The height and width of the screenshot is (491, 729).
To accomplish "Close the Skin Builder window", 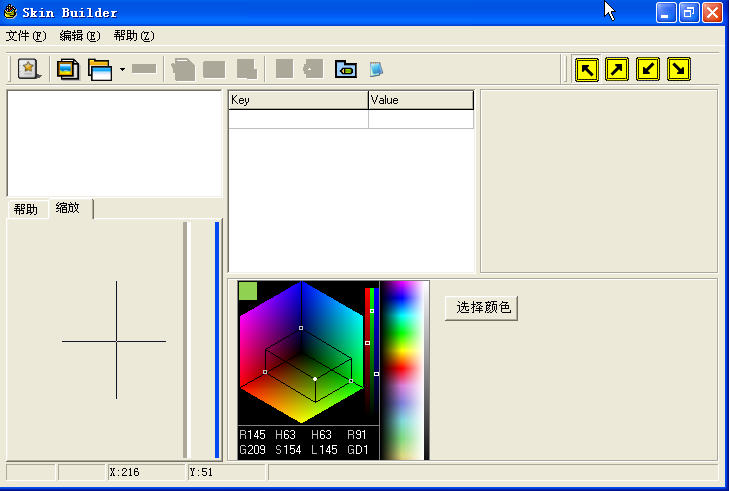I will coord(712,13).
